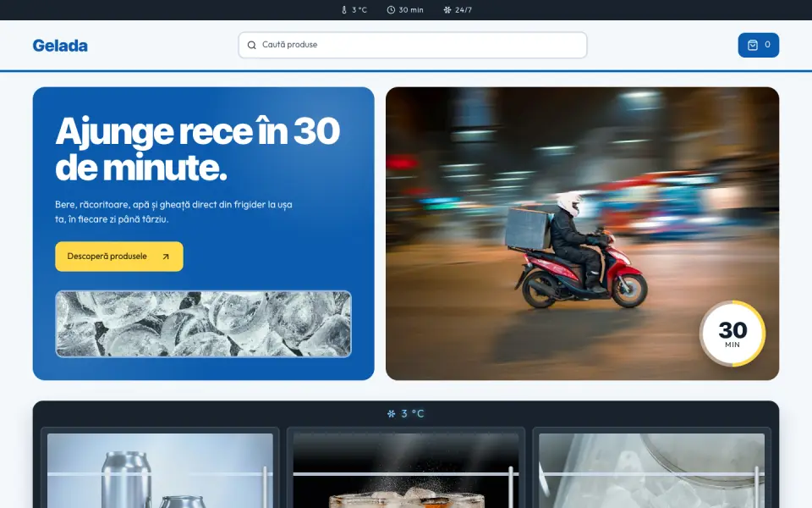Open the ice bag product tile
The height and width of the screenshot is (508, 812).
651,471
